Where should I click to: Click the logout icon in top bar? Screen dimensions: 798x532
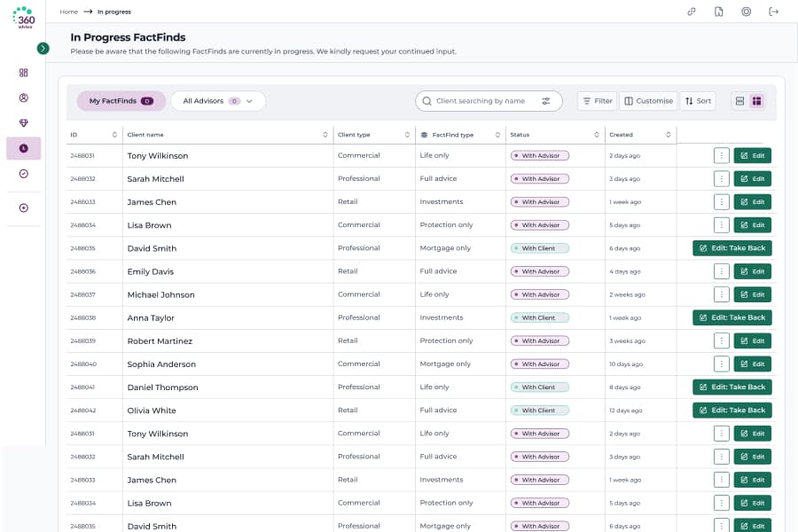point(773,12)
